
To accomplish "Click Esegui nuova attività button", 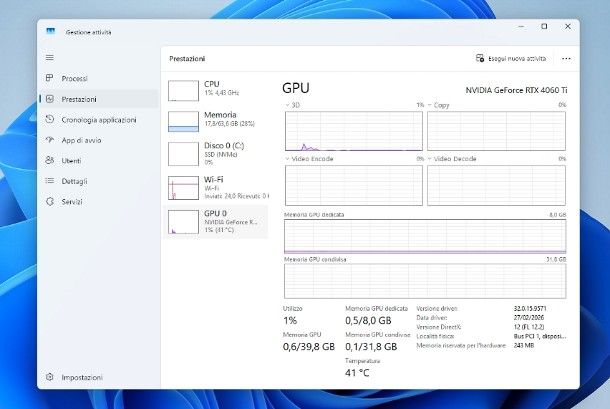I will (x=511, y=58).
